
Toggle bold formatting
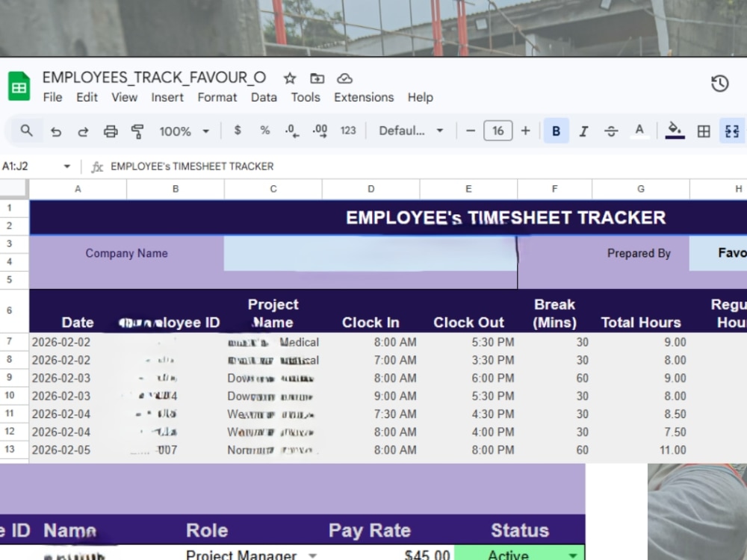point(556,131)
